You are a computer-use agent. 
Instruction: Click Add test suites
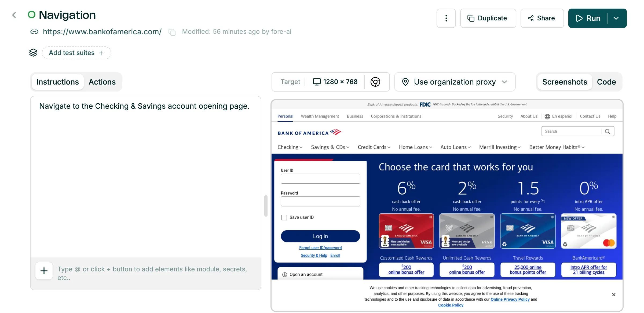pyautogui.click(x=76, y=53)
